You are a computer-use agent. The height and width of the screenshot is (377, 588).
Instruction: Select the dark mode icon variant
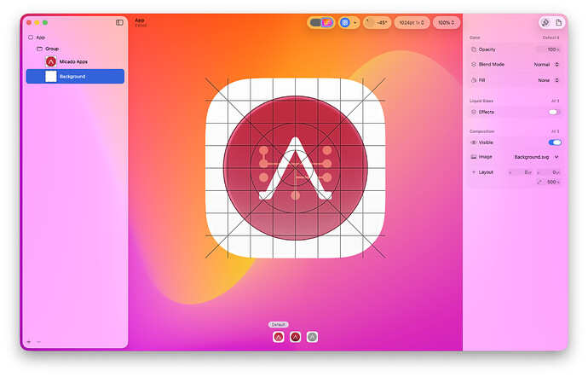[295, 337]
